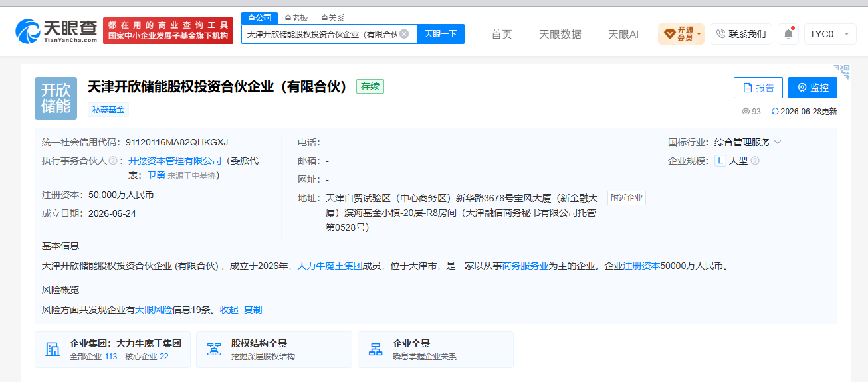Switch to the 查老板 search tab
This screenshot has height=382, width=868.
point(296,18)
